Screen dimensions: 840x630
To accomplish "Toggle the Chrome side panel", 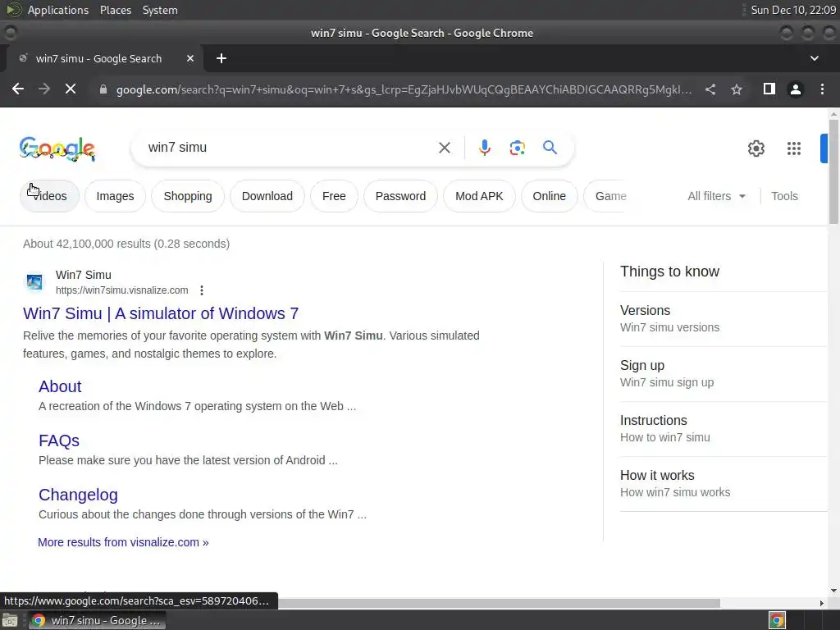I will [769, 89].
